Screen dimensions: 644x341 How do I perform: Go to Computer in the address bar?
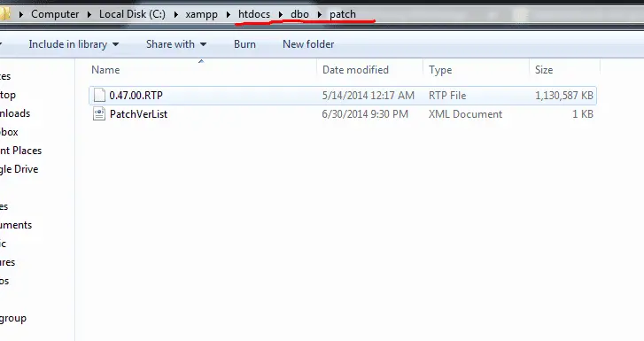coord(55,14)
